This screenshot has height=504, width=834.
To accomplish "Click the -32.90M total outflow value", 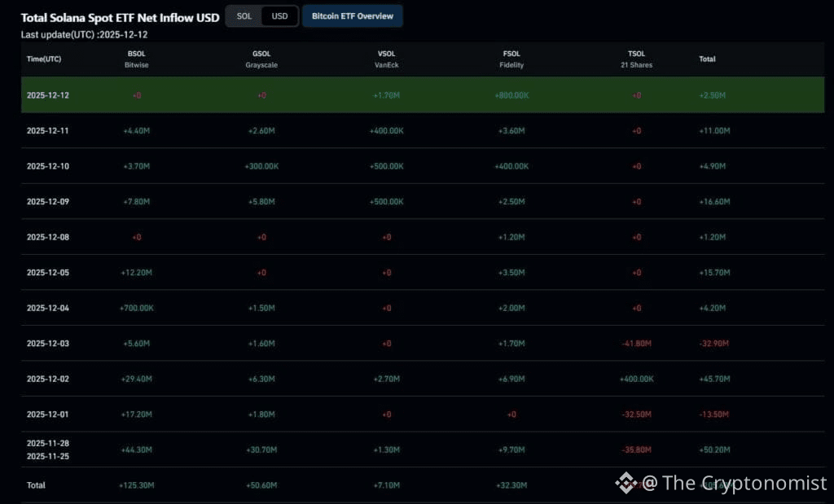I will [714, 344].
